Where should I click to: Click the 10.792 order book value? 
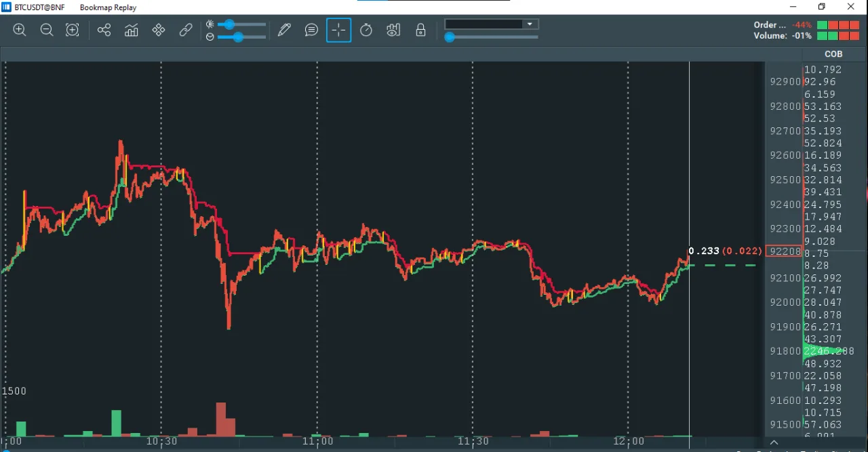click(x=823, y=70)
